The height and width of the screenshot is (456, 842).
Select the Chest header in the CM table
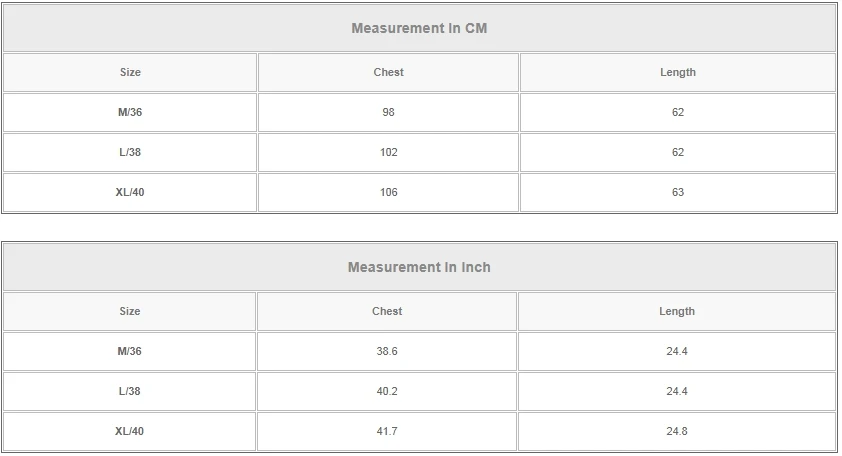(388, 72)
